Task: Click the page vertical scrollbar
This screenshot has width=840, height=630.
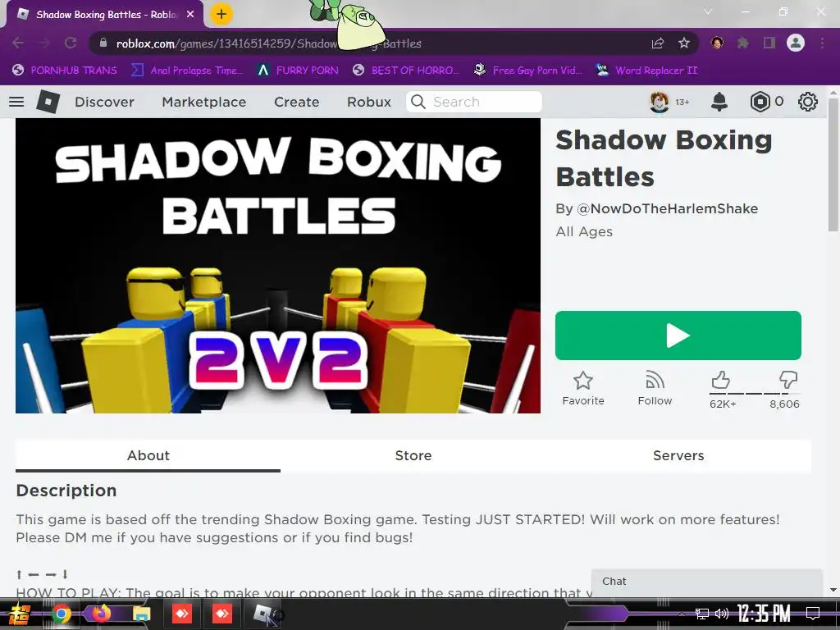Action: [833, 166]
